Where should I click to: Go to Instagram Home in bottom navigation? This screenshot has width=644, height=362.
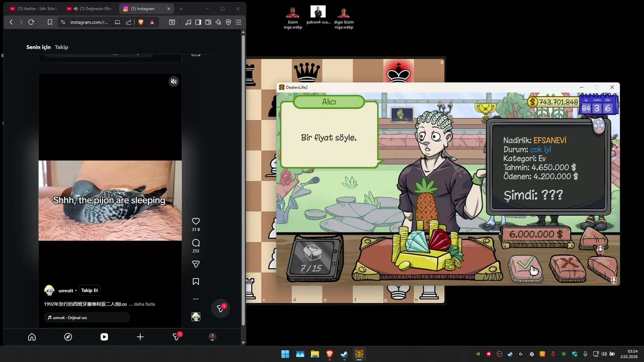[x=32, y=337]
